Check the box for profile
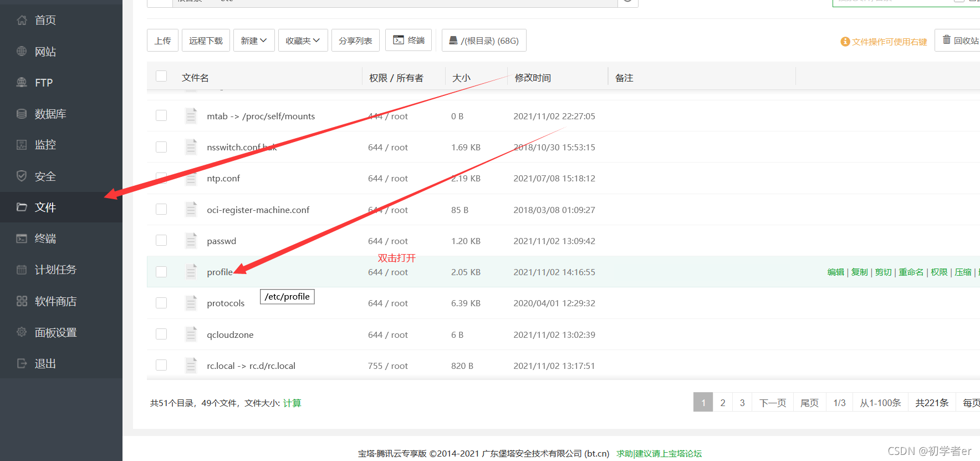Image resolution: width=980 pixels, height=461 pixels. 161,272
